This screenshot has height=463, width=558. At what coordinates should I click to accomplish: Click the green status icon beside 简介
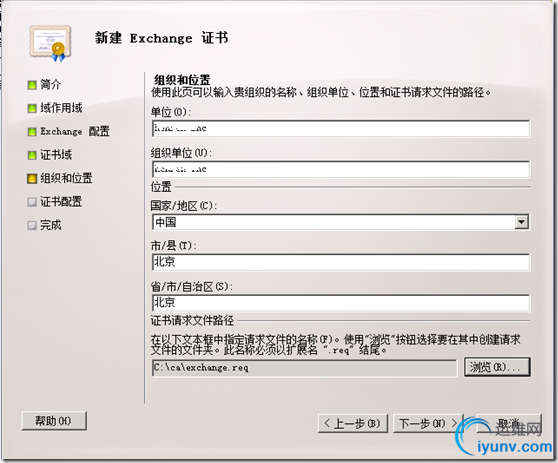pos(32,85)
